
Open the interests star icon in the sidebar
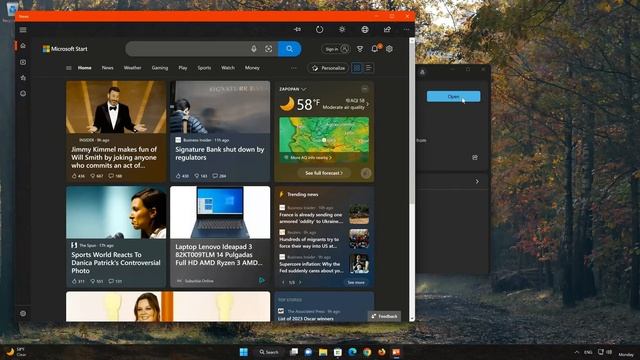(23, 78)
